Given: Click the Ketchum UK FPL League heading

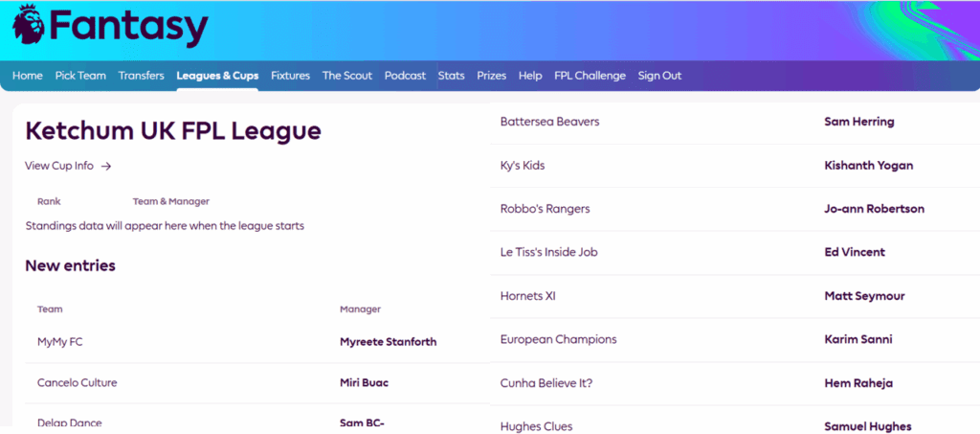Looking at the screenshot, I should point(173,131).
